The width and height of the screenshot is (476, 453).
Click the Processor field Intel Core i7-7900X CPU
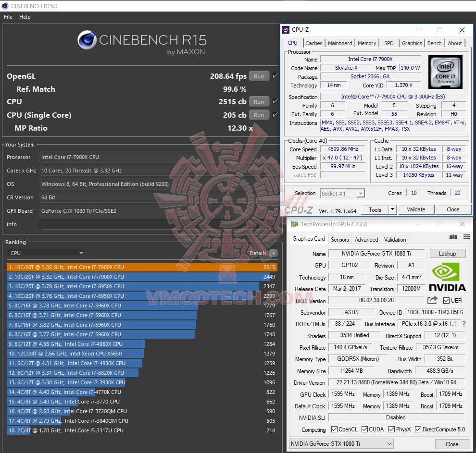(x=158, y=157)
